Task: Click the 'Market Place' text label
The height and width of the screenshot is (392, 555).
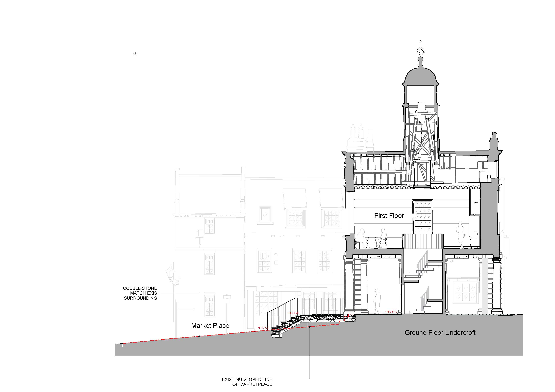Action: pos(210,326)
